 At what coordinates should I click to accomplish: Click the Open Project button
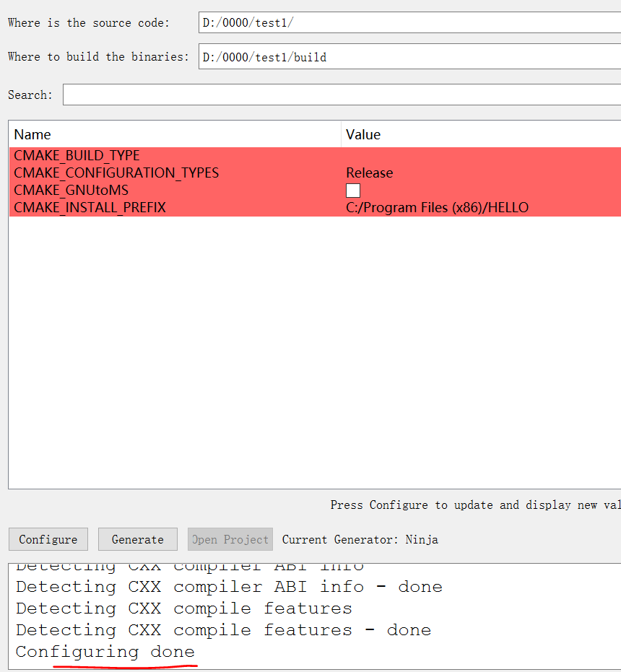coord(230,539)
